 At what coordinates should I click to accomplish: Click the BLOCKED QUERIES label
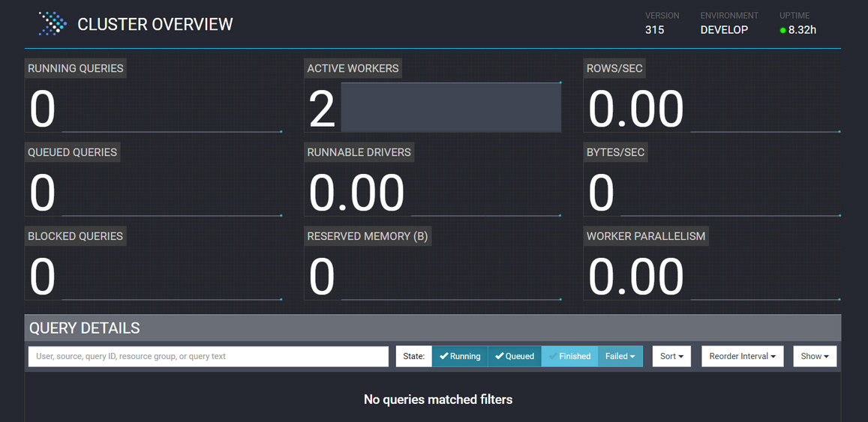coord(75,236)
